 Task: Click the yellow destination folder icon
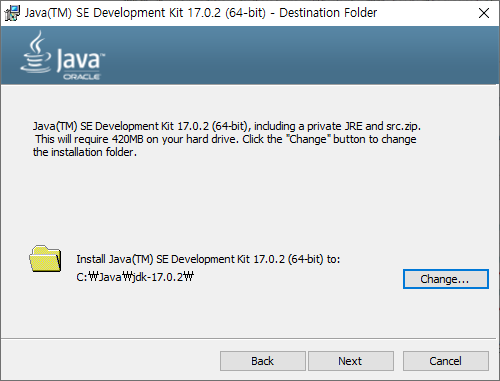tap(45, 259)
